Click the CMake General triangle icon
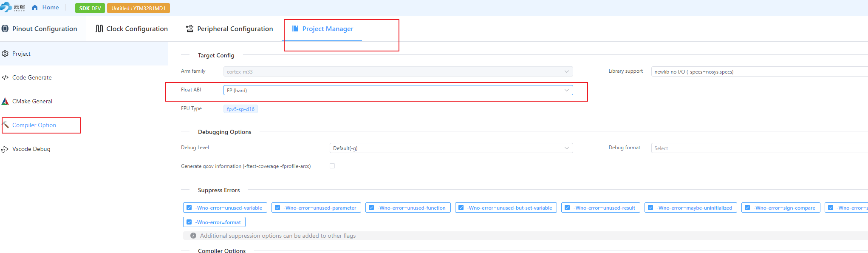The image size is (868, 253). tap(5, 101)
